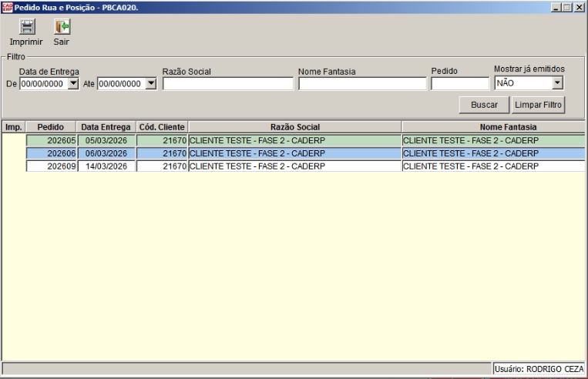
Task: Click client code 21670 in order 202606 row
Action: [162, 153]
